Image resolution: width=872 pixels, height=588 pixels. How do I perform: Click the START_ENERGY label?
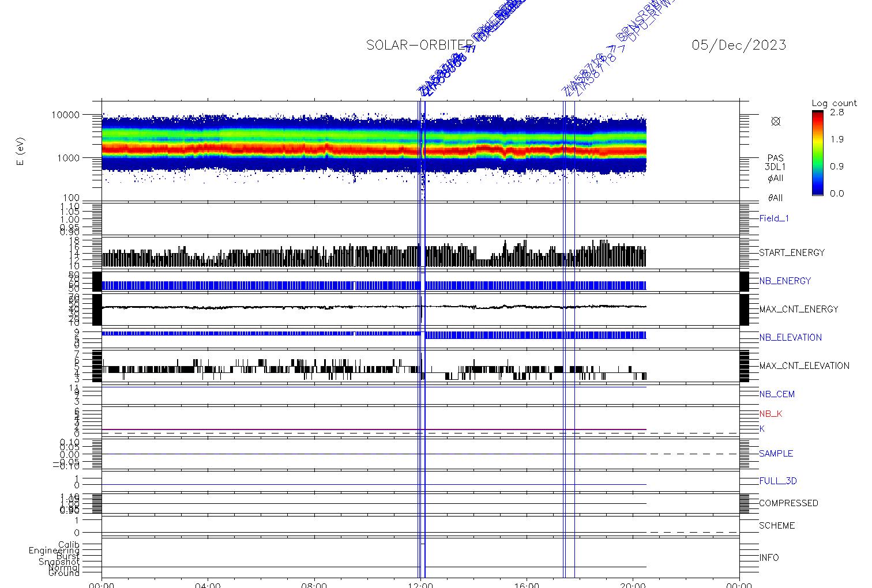[792, 252]
